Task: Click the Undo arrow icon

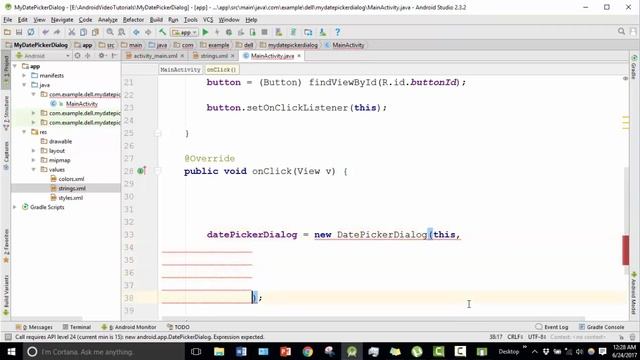Action: click(45, 32)
